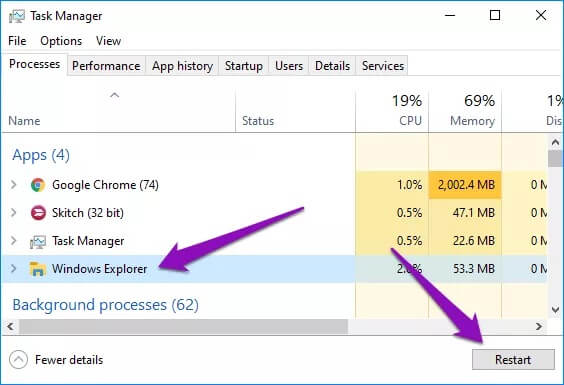
Task: Expand the Google Chrome process group
Action: (14, 185)
